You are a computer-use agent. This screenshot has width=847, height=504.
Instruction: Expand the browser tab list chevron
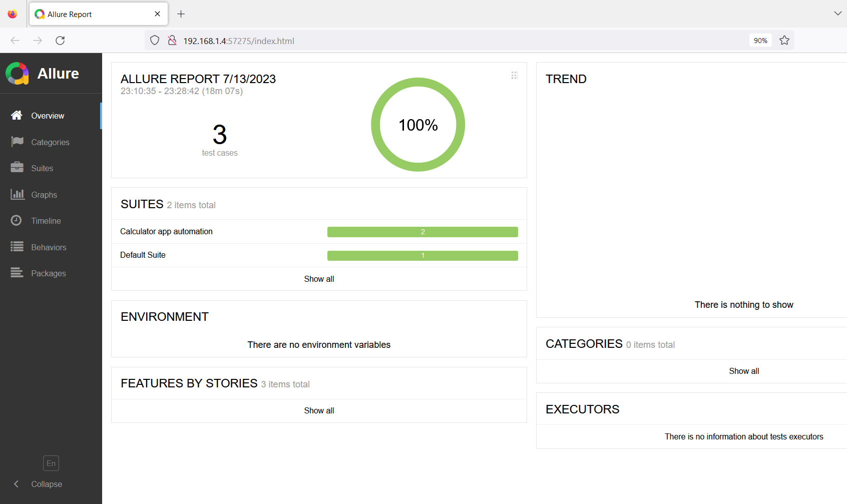[837, 14]
